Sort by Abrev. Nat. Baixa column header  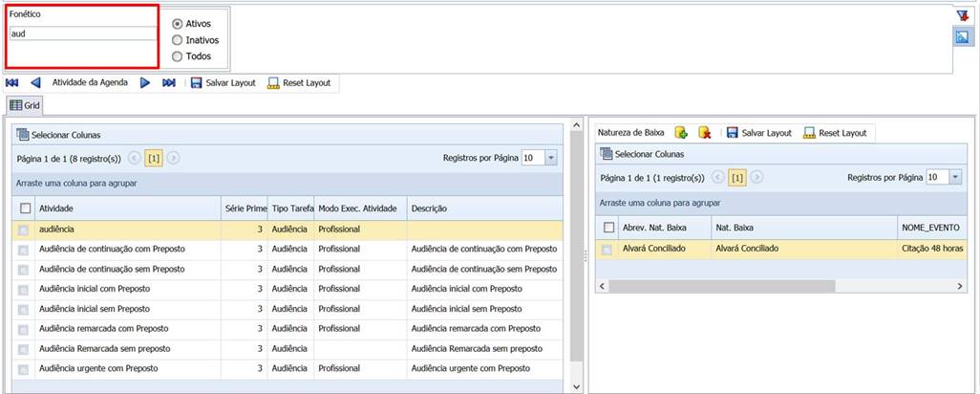tap(665, 228)
